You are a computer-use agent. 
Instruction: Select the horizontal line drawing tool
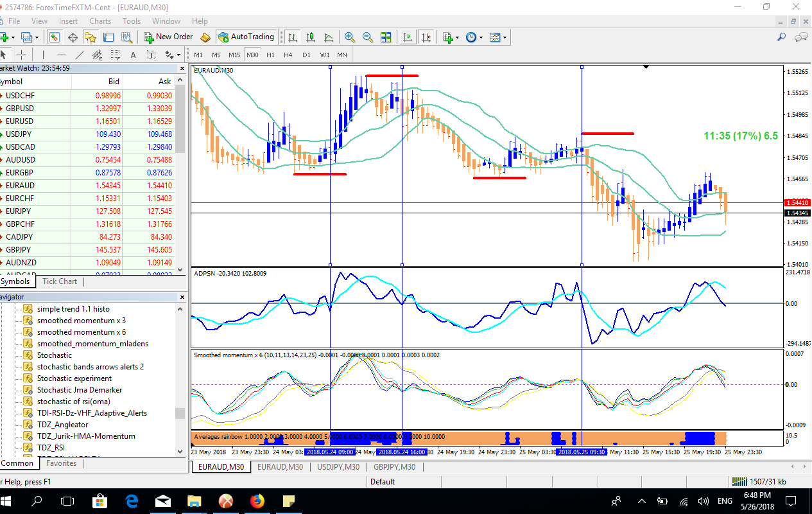[62, 55]
